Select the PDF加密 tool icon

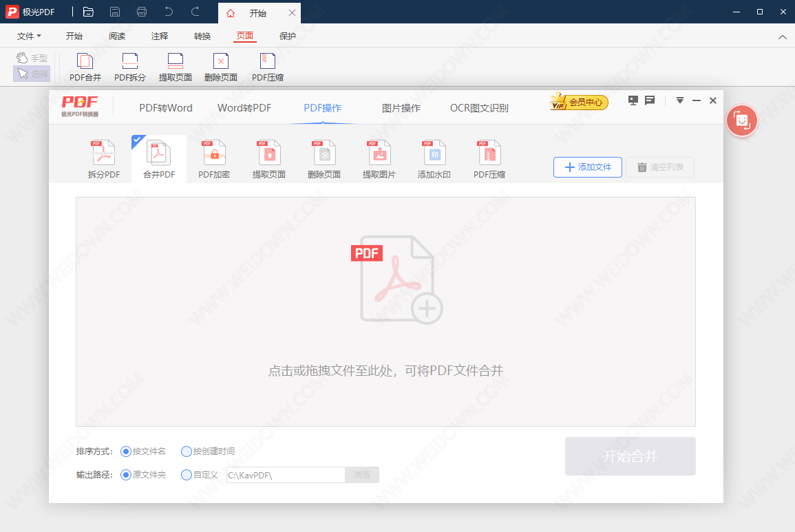(x=214, y=159)
